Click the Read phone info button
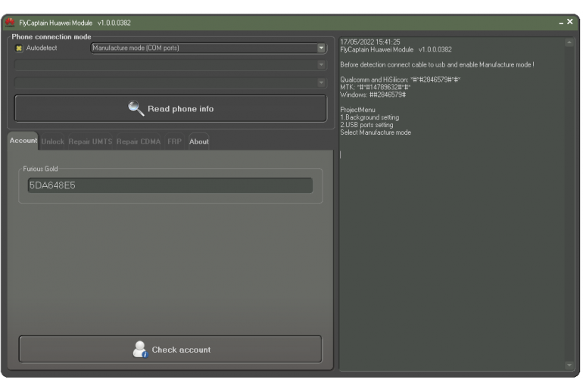 (170, 108)
